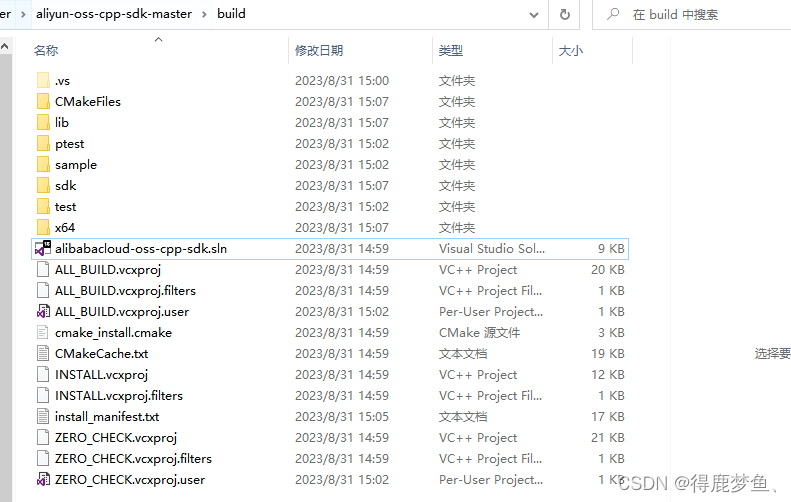Click the test folder icon
The width and height of the screenshot is (791, 502).
pyautogui.click(x=43, y=207)
